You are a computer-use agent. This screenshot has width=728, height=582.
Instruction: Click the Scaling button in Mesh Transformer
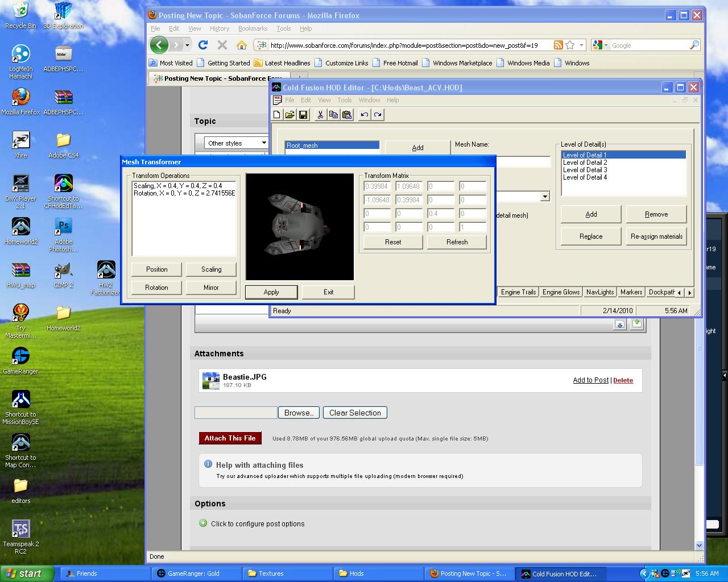coord(211,269)
